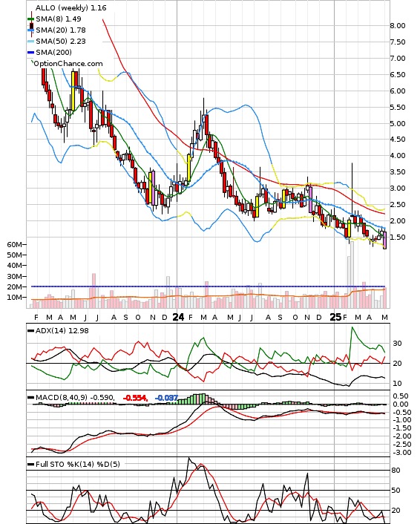Click the bold 24 year marker on axis
Image resolution: width=420 pixels, height=524 pixels.
[178, 317]
